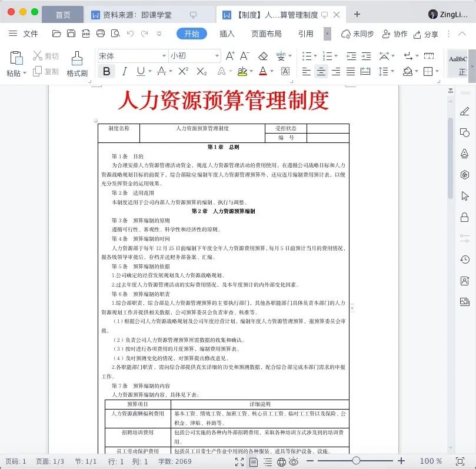Toggle Underline formatting
This screenshot has height=469, width=476.
[141, 71]
